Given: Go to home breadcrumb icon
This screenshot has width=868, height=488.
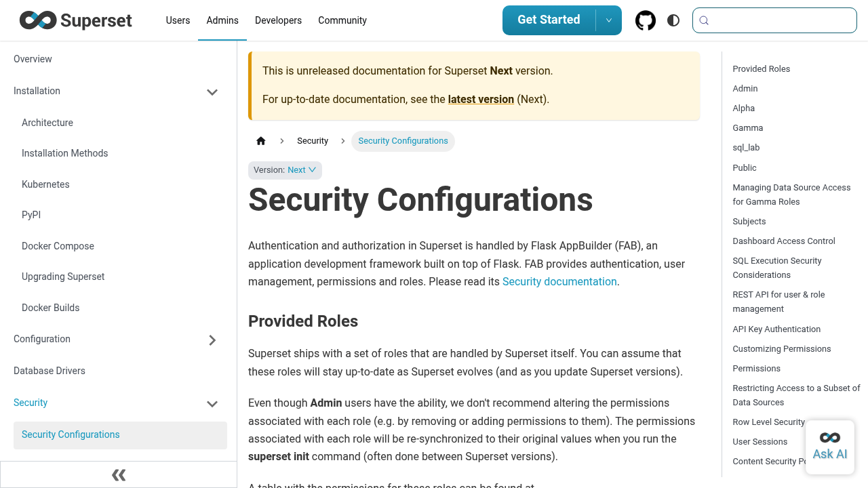Looking at the screenshot, I should tap(261, 141).
